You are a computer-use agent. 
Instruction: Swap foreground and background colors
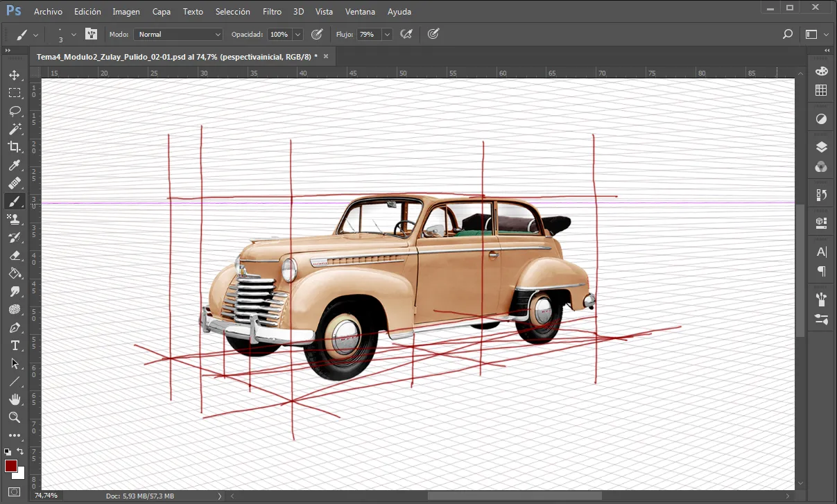pos(21,451)
